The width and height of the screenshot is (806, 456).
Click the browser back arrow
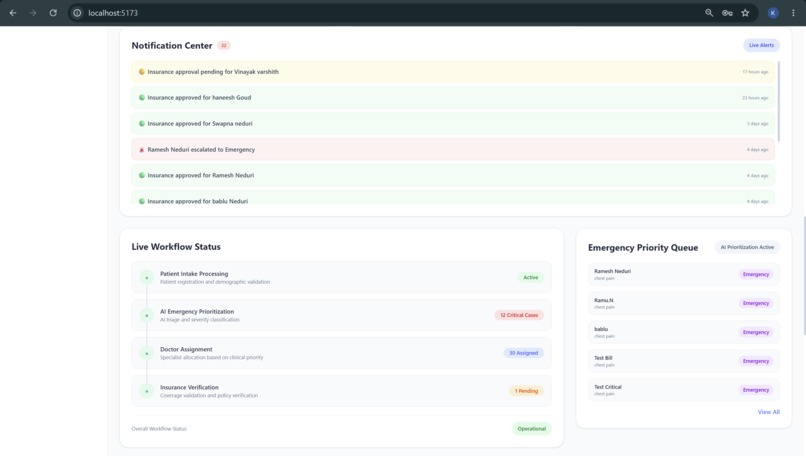(x=13, y=13)
